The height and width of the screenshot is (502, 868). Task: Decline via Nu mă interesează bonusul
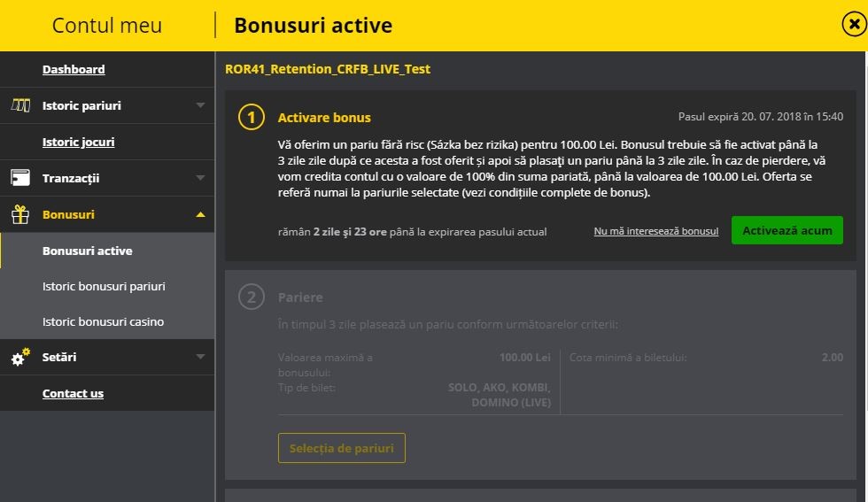tap(656, 231)
